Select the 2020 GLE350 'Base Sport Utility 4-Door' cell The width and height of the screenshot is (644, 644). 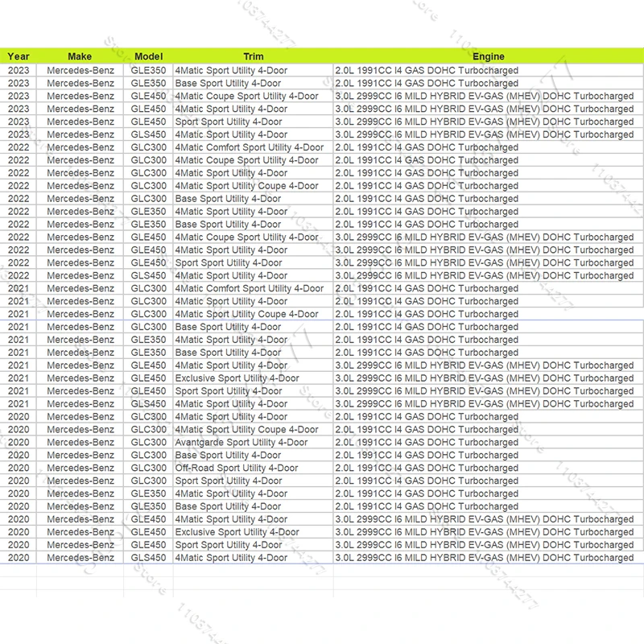tap(253, 506)
